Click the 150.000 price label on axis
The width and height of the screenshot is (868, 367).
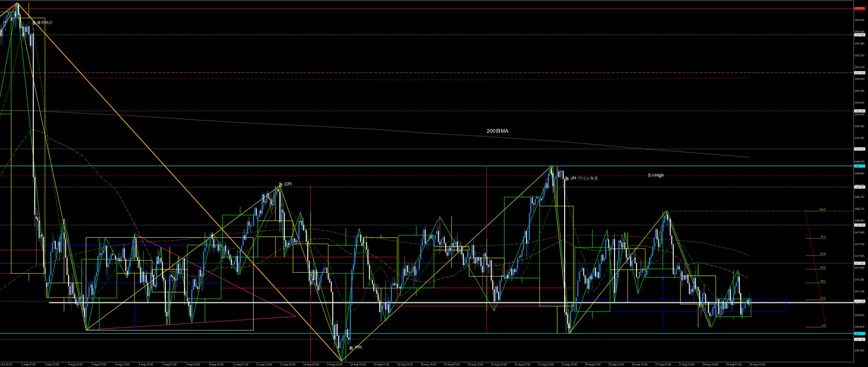click(859, 73)
